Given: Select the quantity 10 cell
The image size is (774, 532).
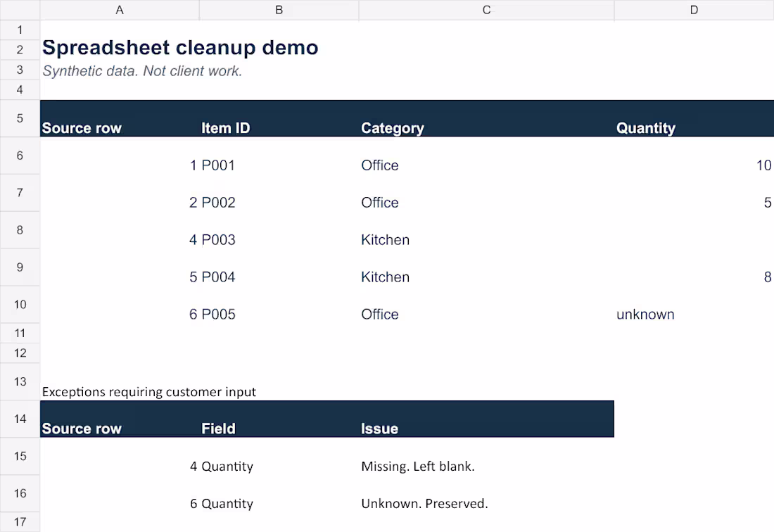Looking at the screenshot, I should [694, 156].
